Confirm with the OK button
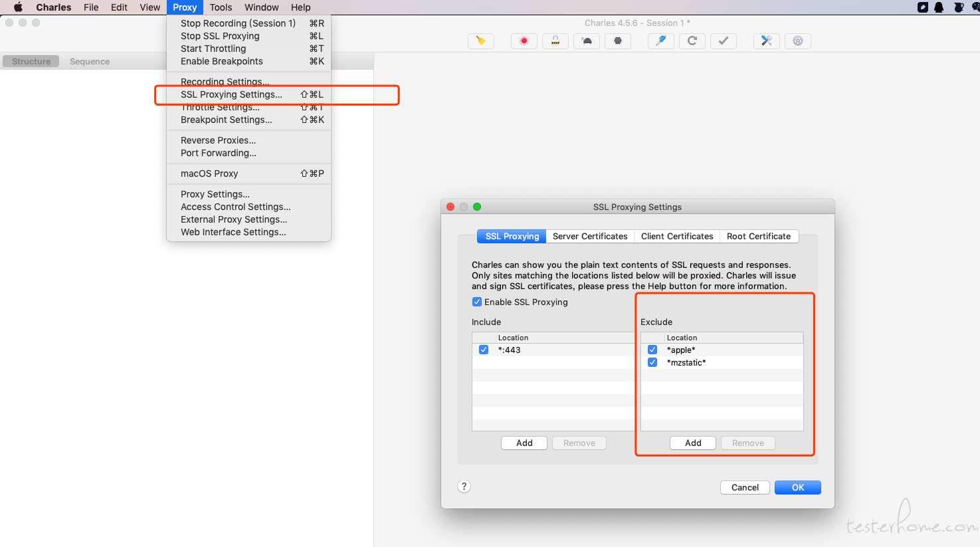This screenshot has width=980, height=547. [x=798, y=487]
